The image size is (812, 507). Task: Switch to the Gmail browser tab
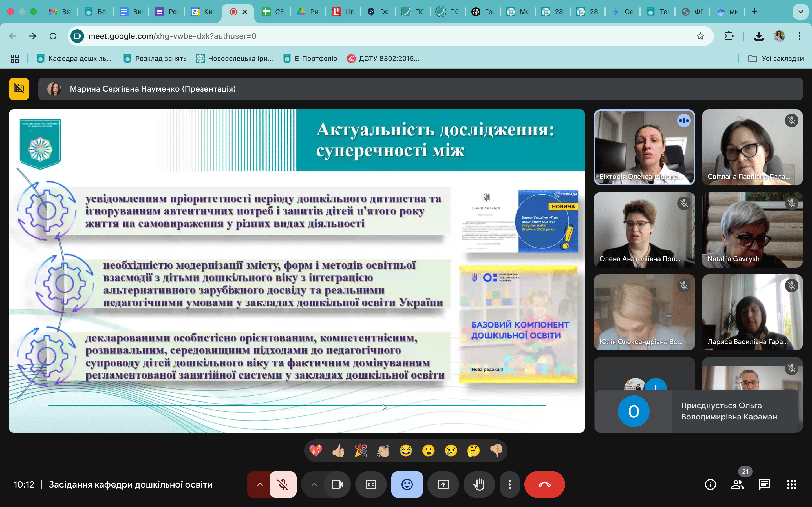[60, 12]
